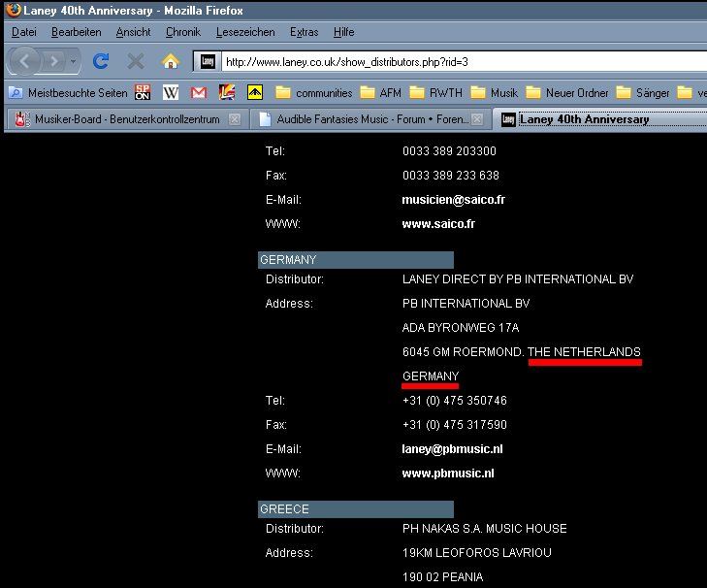Click the 6045 GM ROERMOND address text
This screenshot has height=588, width=707.
pos(463,352)
